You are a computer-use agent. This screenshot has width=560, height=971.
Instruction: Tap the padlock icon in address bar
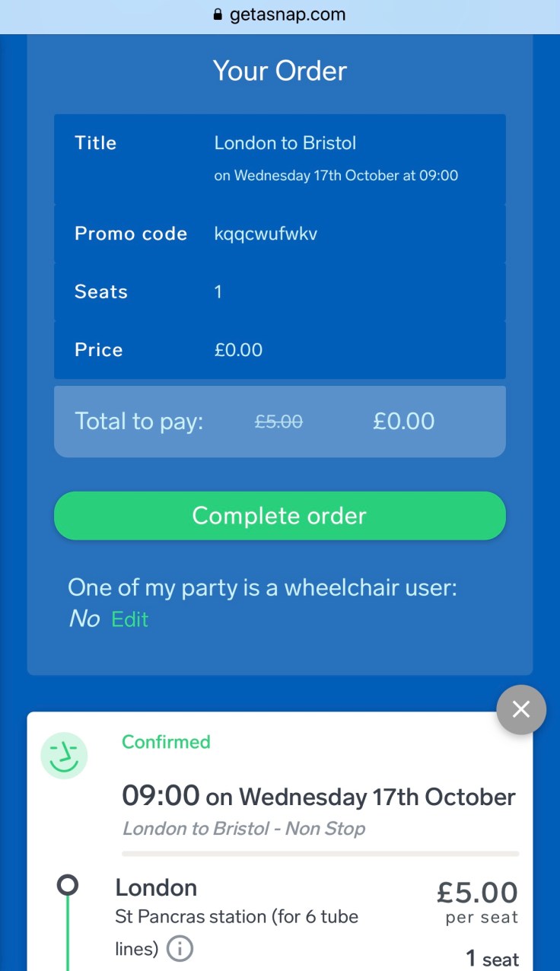pos(218,14)
